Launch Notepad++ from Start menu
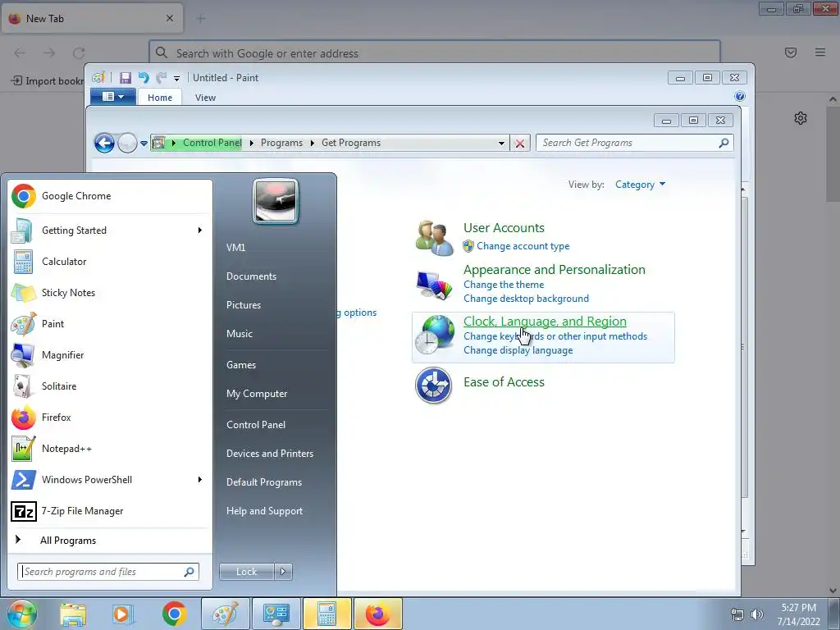Screen dimensions: 840x630 (x=111, y=449)
